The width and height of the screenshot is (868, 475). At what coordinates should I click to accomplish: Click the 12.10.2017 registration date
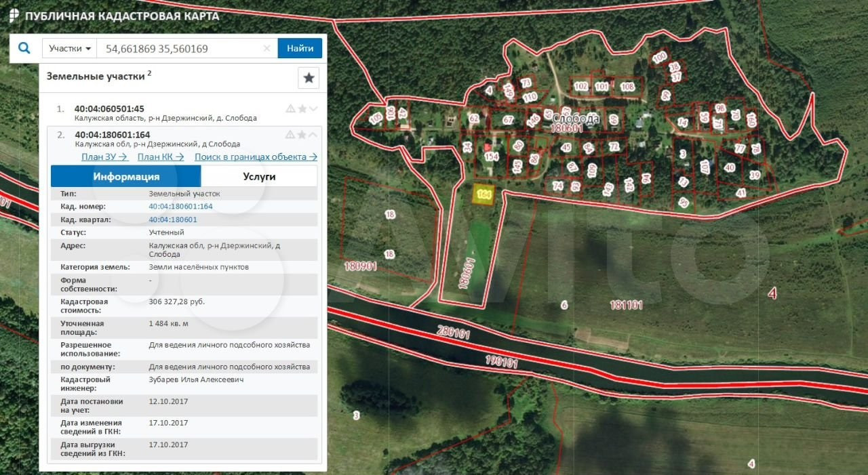168,401
